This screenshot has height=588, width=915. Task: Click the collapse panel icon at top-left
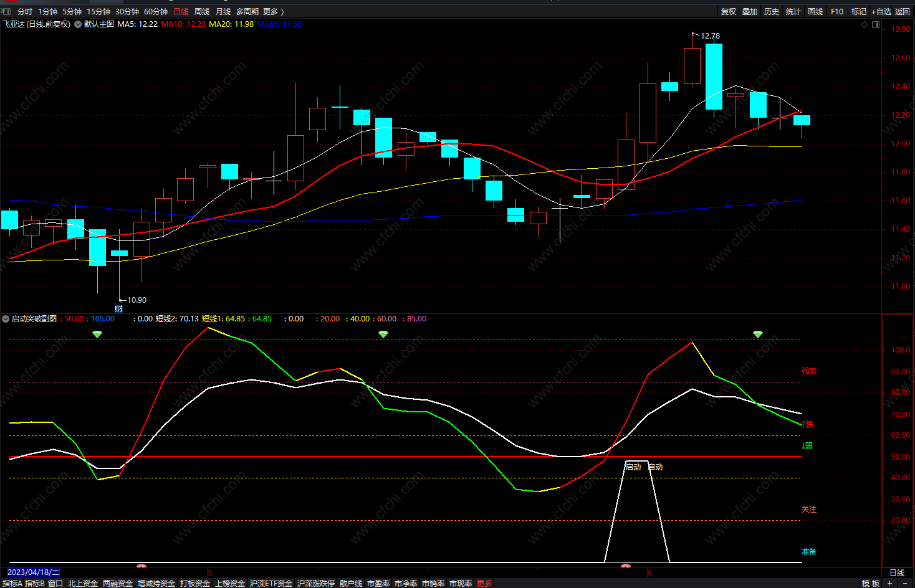pos(6,11)
